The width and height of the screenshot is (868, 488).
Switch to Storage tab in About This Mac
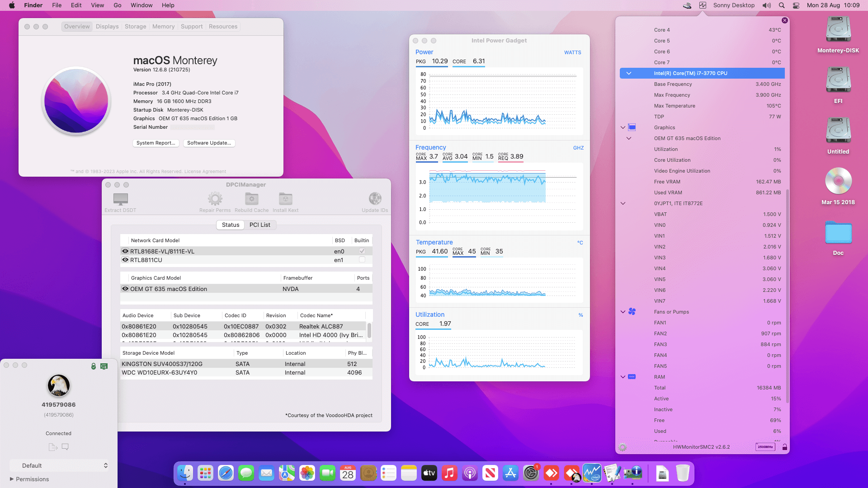[x=136, y=27]
